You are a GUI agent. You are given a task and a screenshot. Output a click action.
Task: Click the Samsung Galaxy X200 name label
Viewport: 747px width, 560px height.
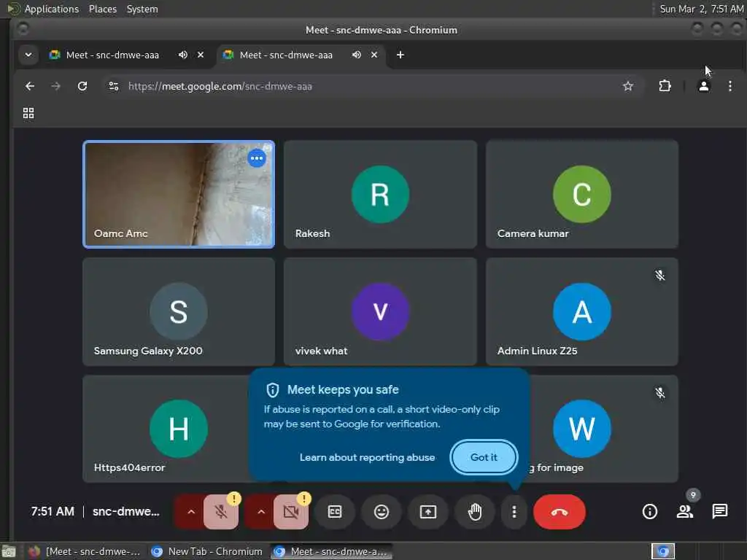click(148, 351)
